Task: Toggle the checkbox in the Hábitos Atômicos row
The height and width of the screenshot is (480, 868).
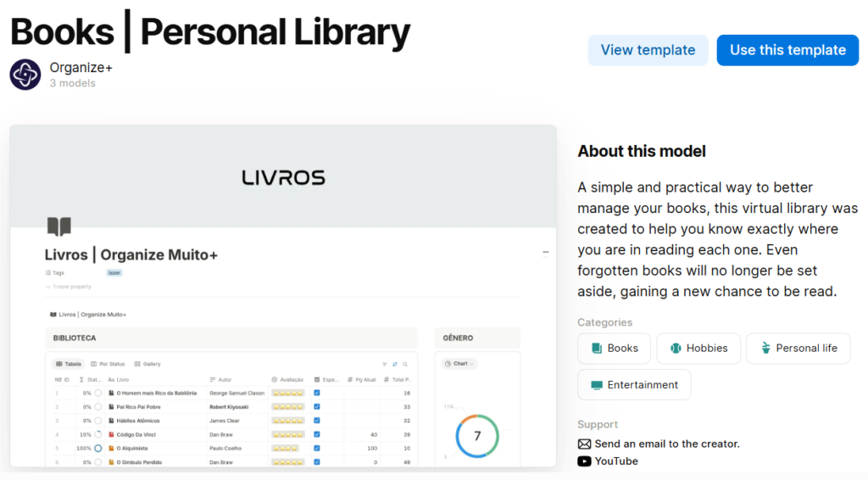Action: tap(317, 421)
